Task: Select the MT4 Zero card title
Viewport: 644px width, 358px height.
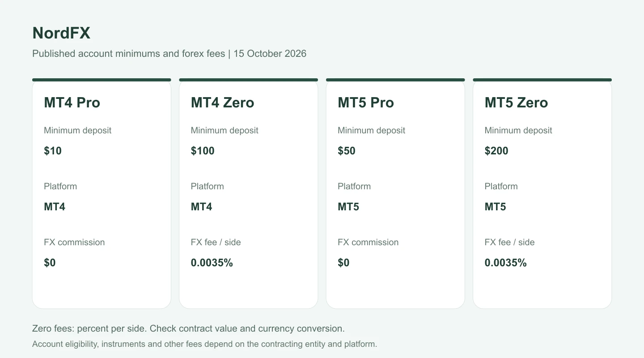Action: point(222,102)
